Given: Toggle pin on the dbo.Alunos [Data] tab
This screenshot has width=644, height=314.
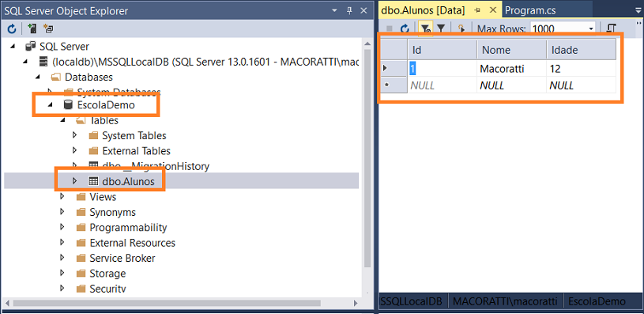Looking at the screenshot, I should coord(477,10).
